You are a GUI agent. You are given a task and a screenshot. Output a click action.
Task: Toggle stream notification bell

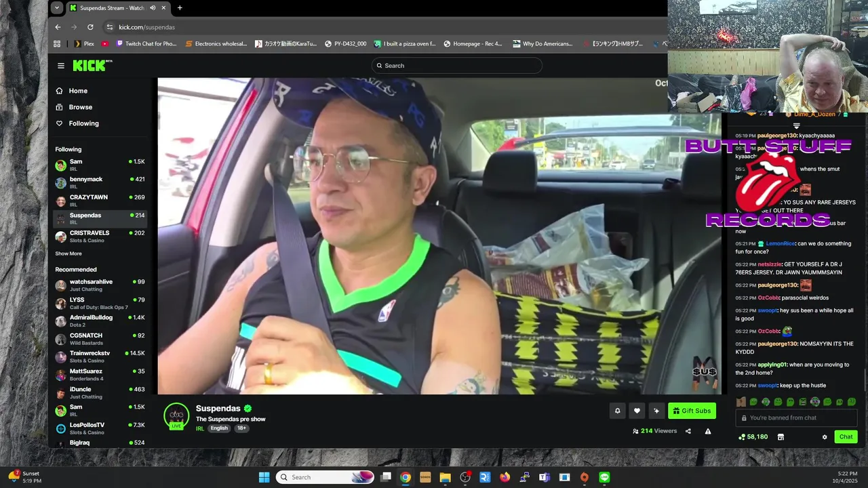pyautogui.click(x=617, y=411)
